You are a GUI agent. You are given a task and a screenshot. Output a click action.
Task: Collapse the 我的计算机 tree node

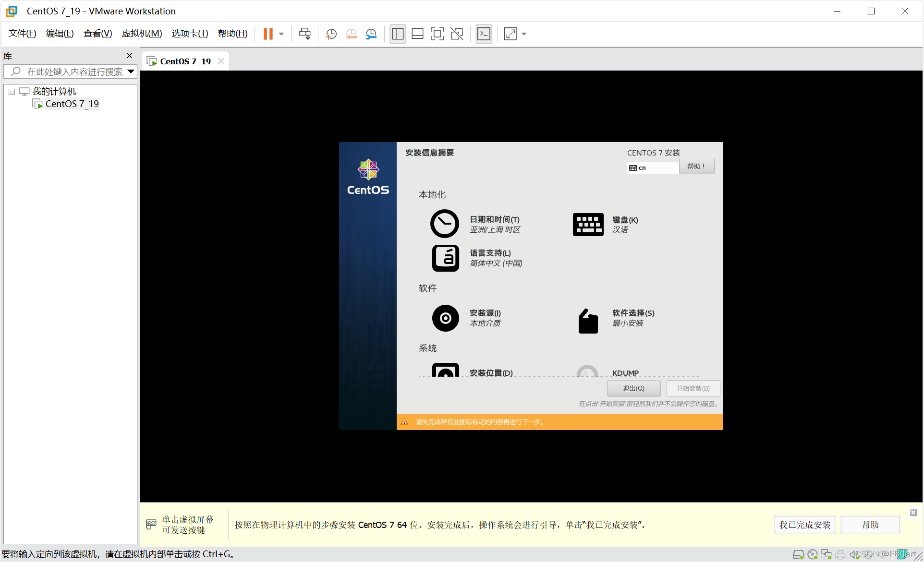coord(12,91)
